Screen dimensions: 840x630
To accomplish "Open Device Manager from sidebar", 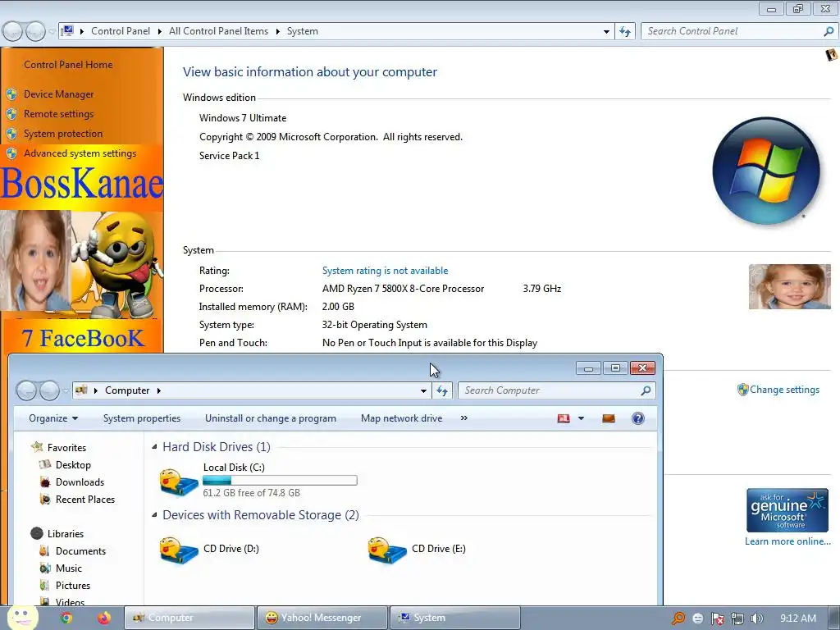I will coord(58,94).
